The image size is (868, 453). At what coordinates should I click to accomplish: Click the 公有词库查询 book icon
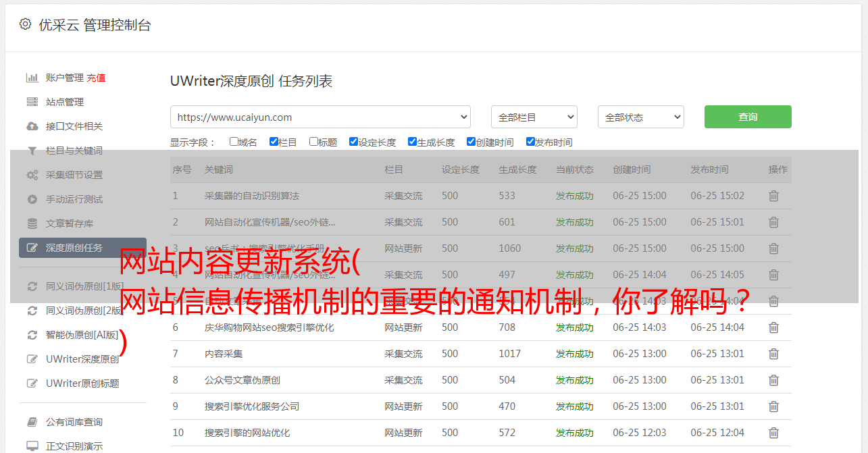[32, 422]
